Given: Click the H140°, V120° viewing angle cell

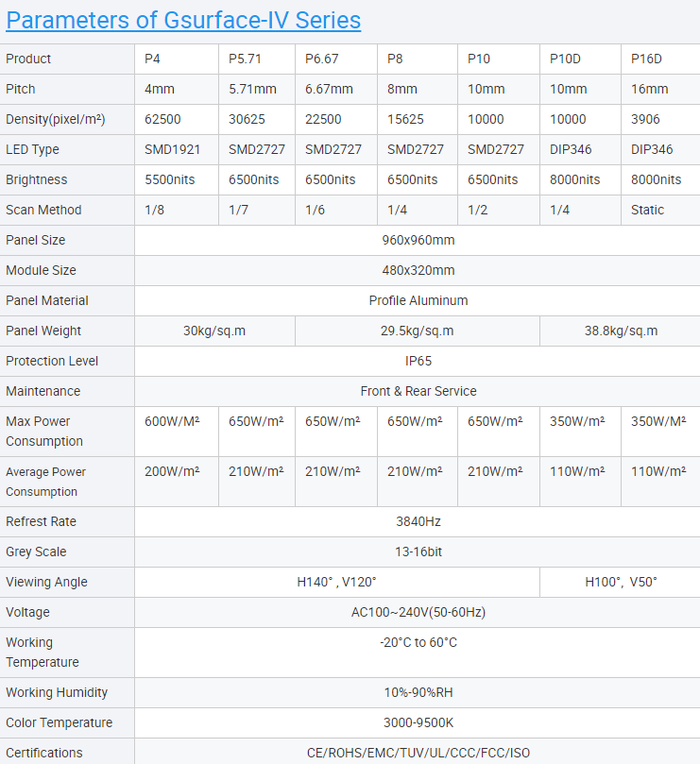Looking at the screenshot, I should tap(337, 582).
